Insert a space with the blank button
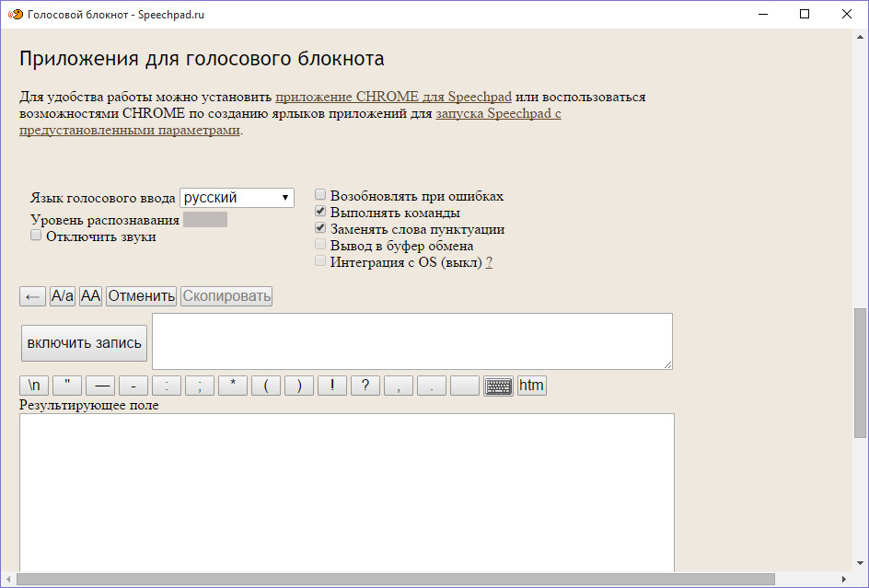 [x=465, y=386]
